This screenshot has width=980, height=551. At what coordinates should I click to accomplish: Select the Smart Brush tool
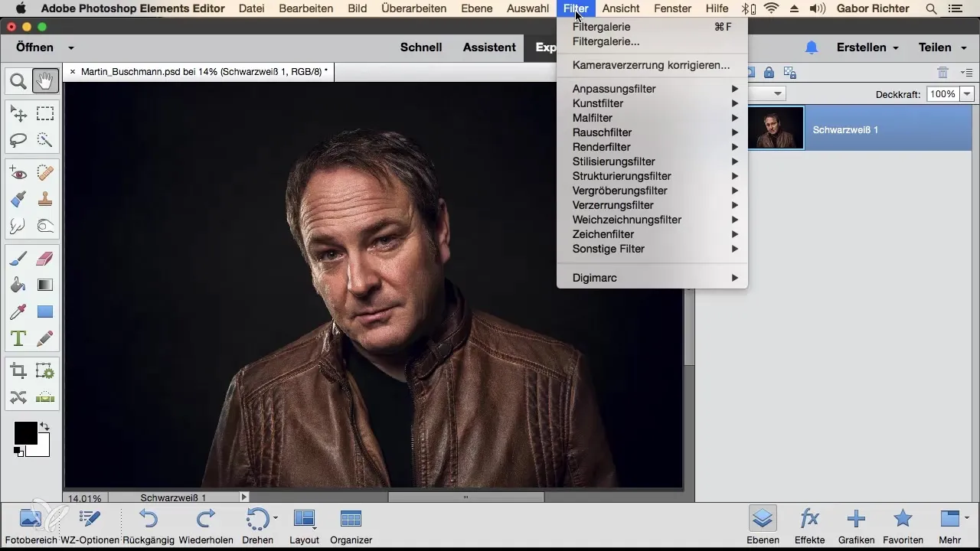pyautogui.click(x=18, y=200)
